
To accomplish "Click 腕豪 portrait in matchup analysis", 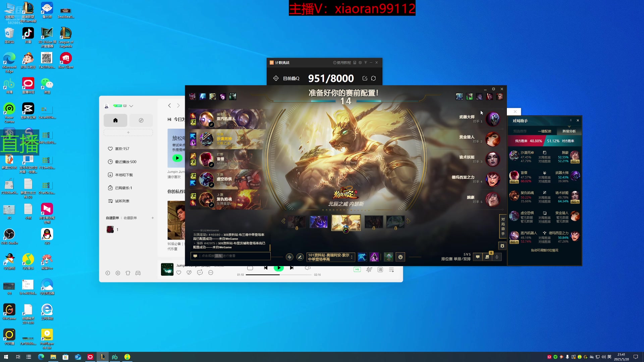I will click(575, 156).
